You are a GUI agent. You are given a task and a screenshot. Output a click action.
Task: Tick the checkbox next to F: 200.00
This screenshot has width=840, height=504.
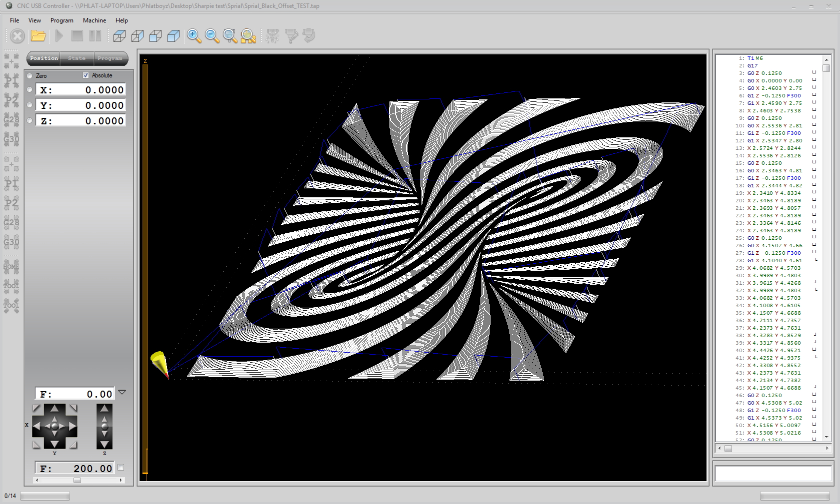click(x=120, y=468)
